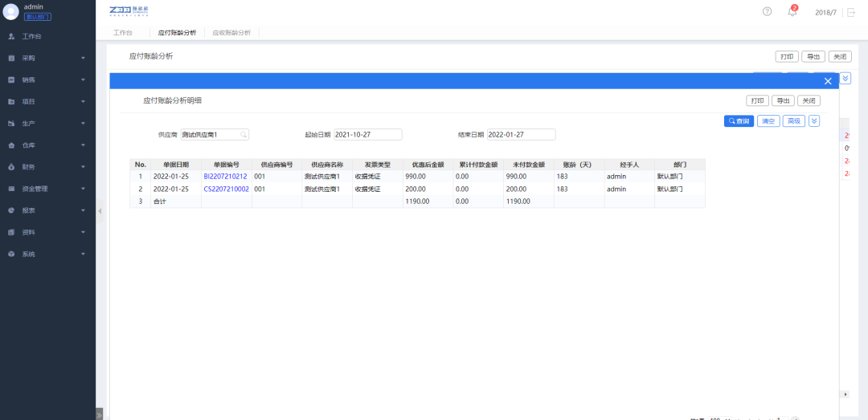Click the supplier field search icon

244,135
